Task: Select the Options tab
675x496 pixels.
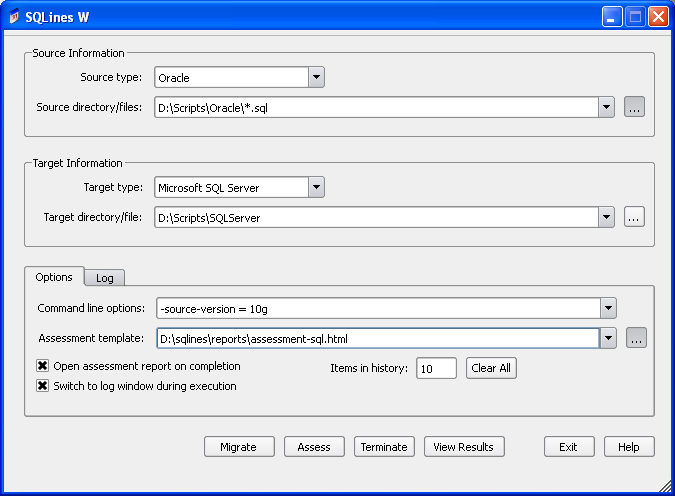Action: click(x=54, y=277)
